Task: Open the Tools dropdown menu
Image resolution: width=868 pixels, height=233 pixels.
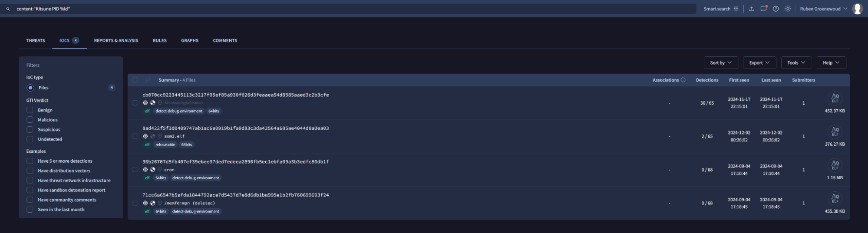Action: click(796, 63)
